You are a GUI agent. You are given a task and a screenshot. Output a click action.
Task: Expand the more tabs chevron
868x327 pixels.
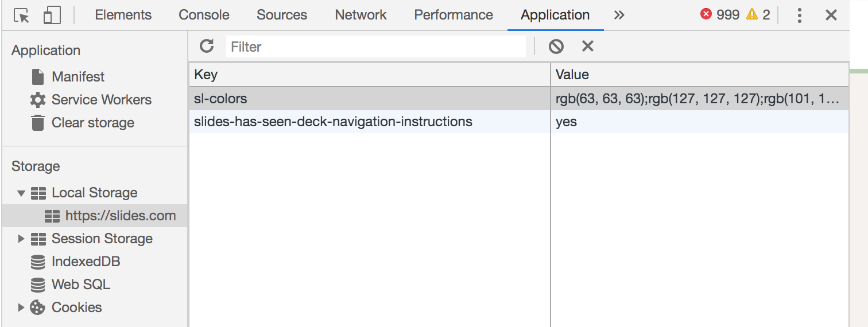(619, 15)
